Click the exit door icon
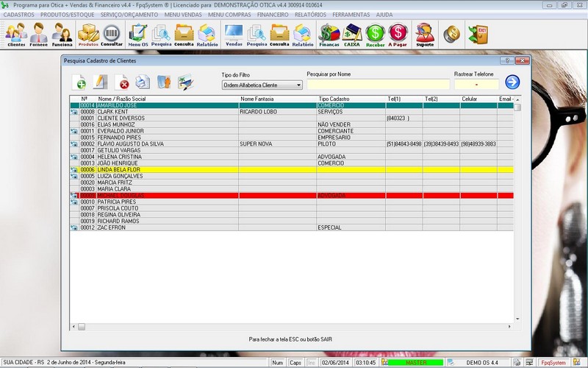The height and width of the screenshot is (368, 588). coord(478,35)
